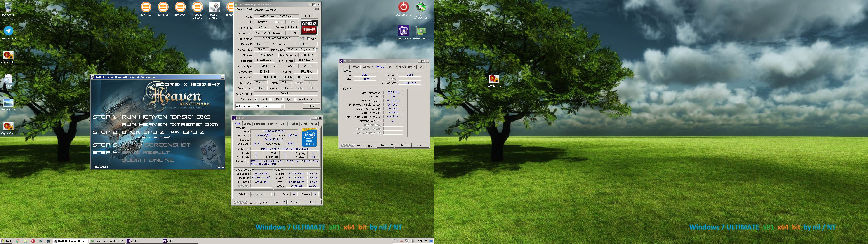Click the camera icon in taskbar quick launch
The width and height of the screenshot is (868, 244).
click(49, 241)
